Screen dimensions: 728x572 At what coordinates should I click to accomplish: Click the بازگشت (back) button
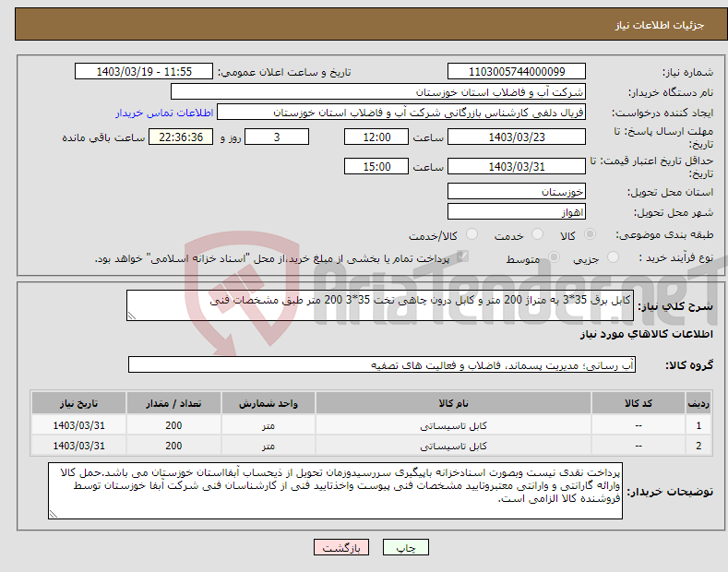341,547
